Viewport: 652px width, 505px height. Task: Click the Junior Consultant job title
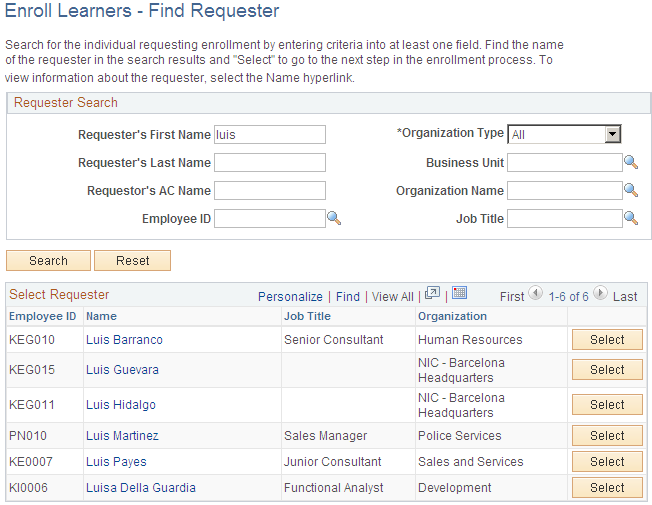(333, 462)
